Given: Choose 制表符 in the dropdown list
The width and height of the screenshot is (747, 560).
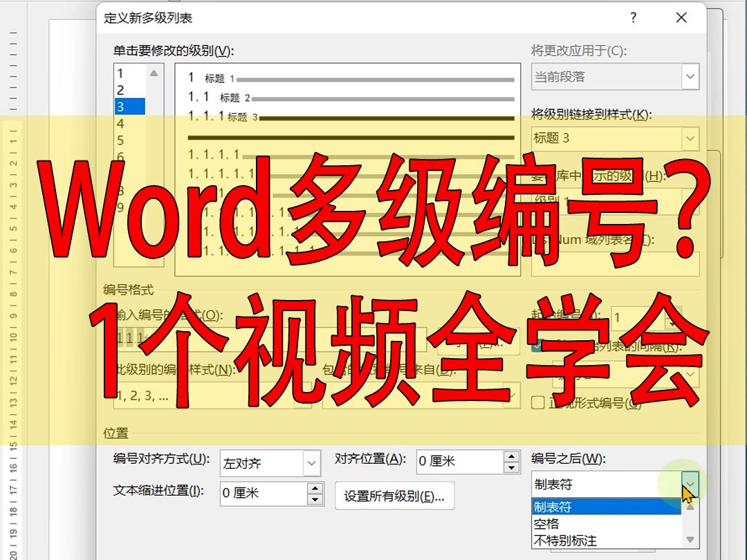Looking at the screenshot, I should 607,507.
